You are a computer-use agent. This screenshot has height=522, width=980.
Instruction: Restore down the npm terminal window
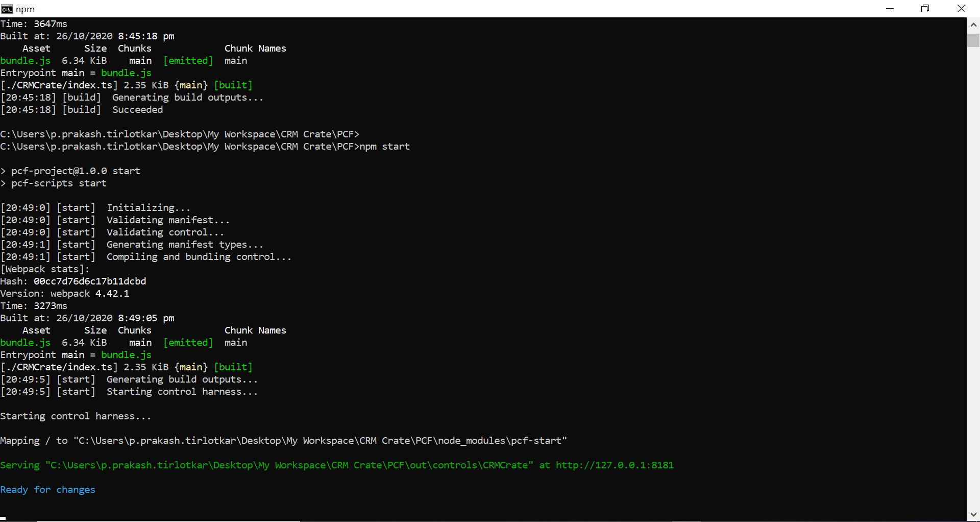[x=925, y=9]
